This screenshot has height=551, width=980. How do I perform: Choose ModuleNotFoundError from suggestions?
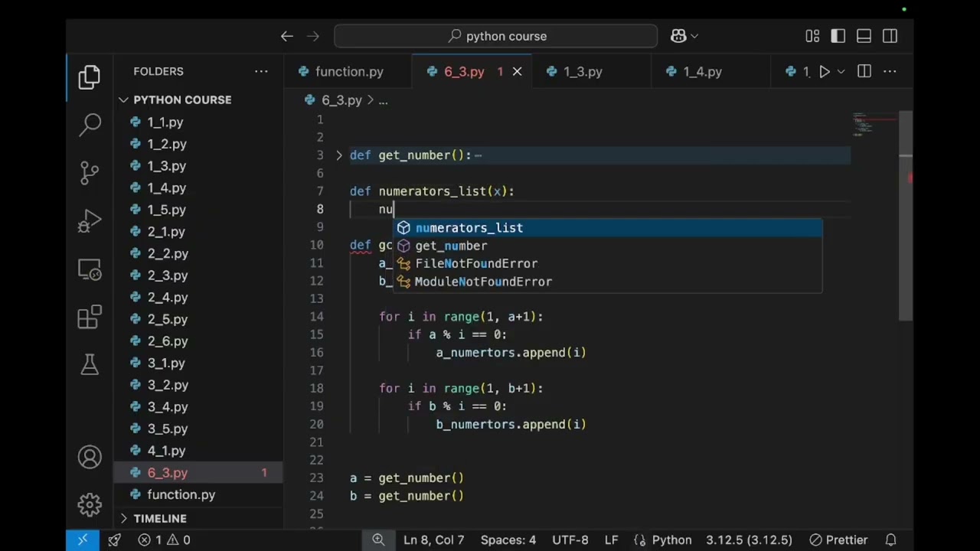point(608,282)
